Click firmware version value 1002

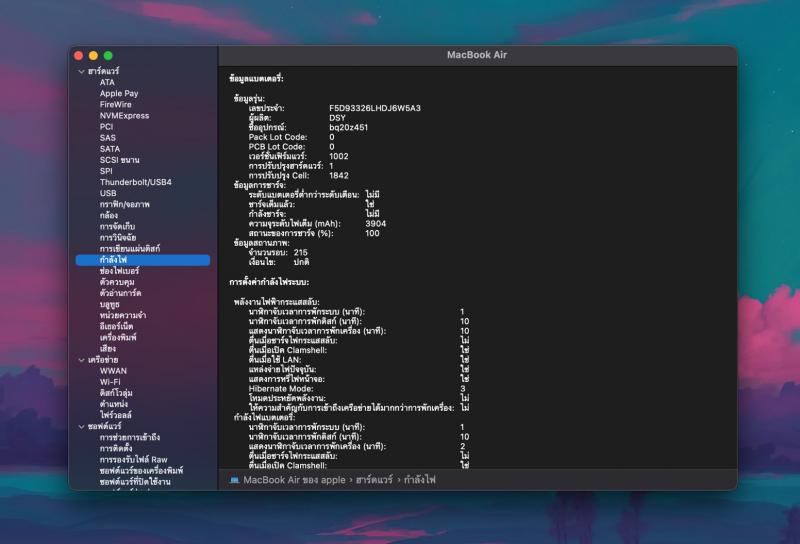(x=339, y=156)
